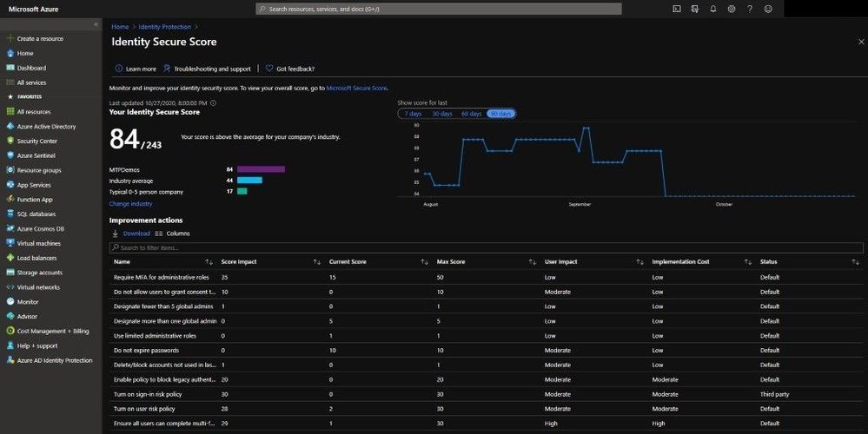Image resolution: width=868 pixels, height=434 pixels.
Task: Sort table by Max Score arrows
Action: (x=532, y=262)
